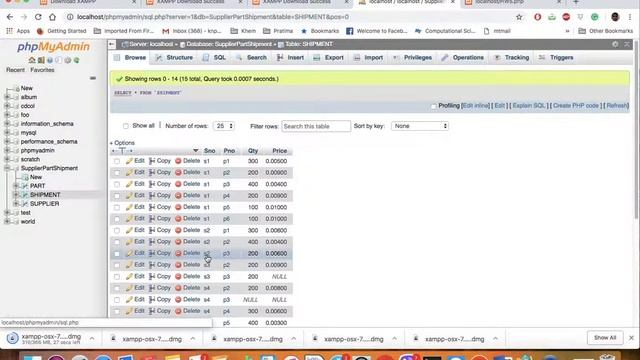Collapse the SupplierPartShipment database node
This screenshot has height=360, width=640.
[7, 168]
